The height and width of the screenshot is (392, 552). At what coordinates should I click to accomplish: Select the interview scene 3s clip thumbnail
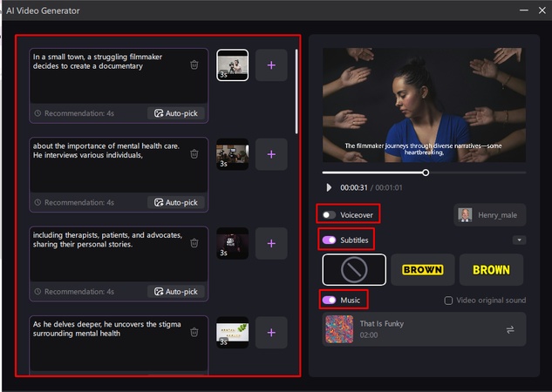coord(232,154)
